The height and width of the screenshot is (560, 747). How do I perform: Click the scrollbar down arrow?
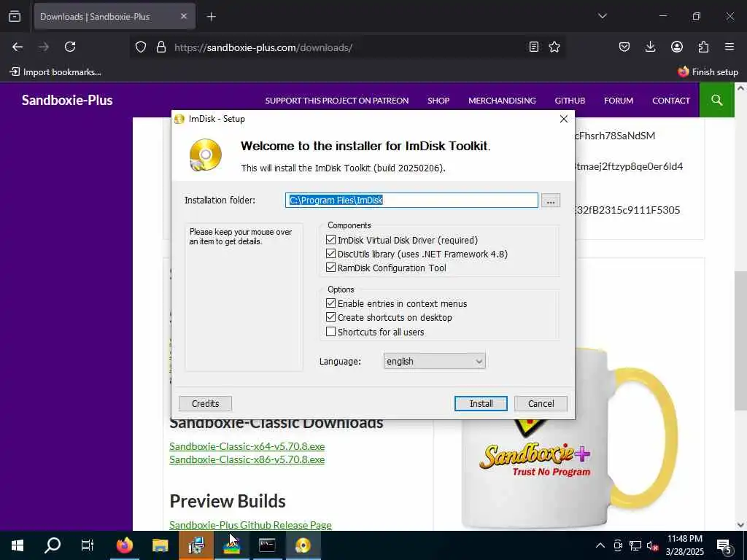click(x=740, y=525)
